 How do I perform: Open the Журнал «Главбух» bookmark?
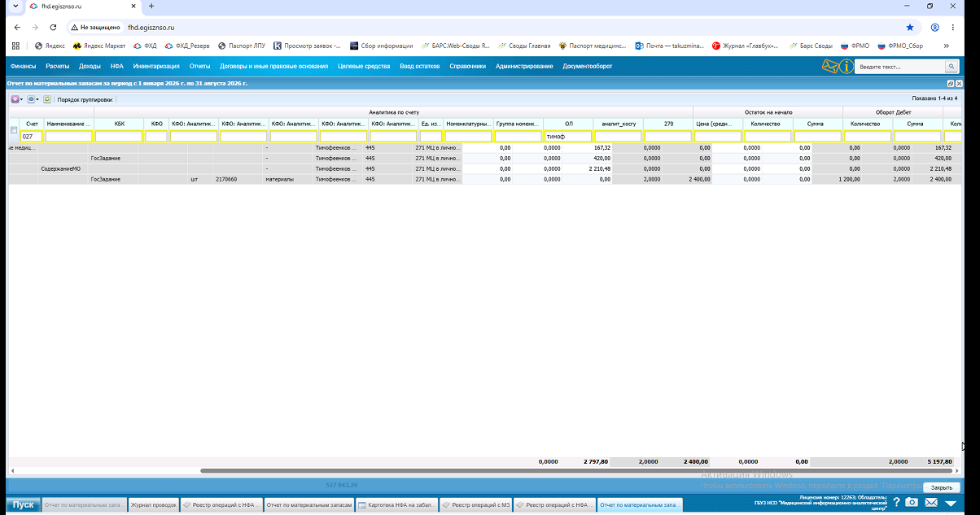pos(745,46)
